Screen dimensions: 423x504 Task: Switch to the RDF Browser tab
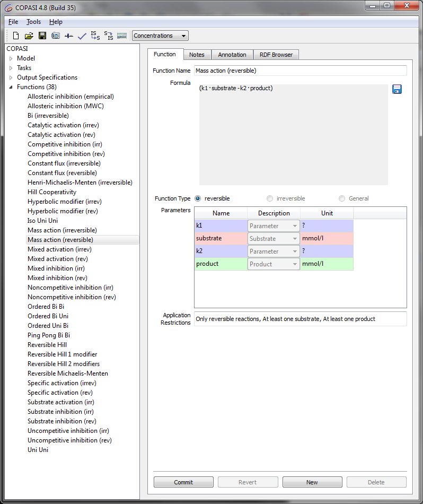coord(276,55)
